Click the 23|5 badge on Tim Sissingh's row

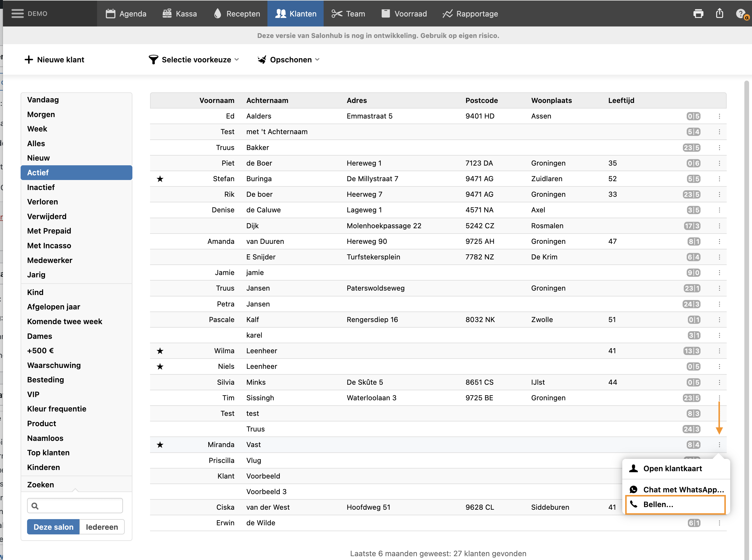[x=691, y=398]
